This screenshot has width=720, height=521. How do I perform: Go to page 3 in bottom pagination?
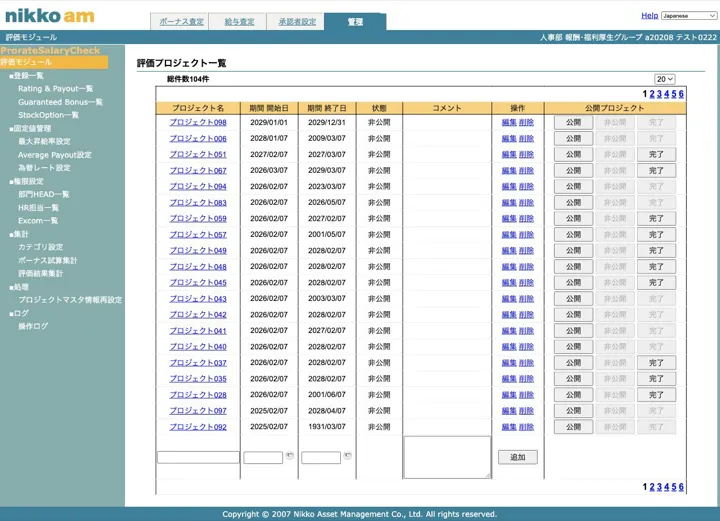pos(659,487)
